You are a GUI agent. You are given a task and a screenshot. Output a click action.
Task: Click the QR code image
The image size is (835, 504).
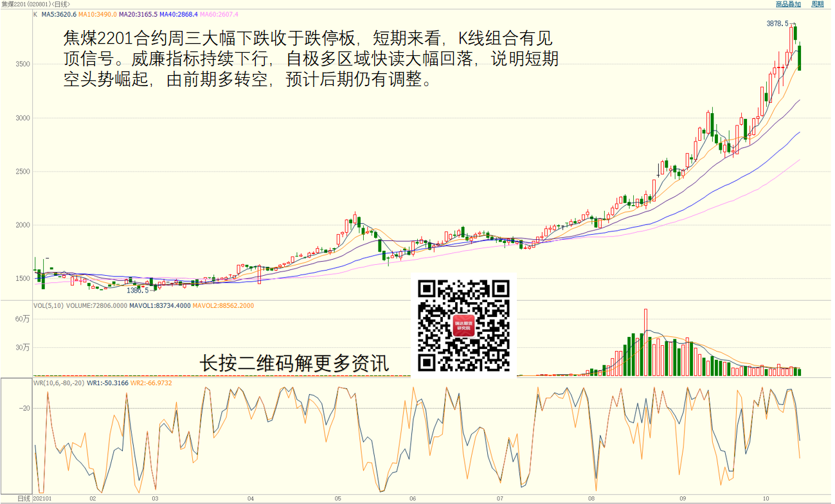[463, 325]
